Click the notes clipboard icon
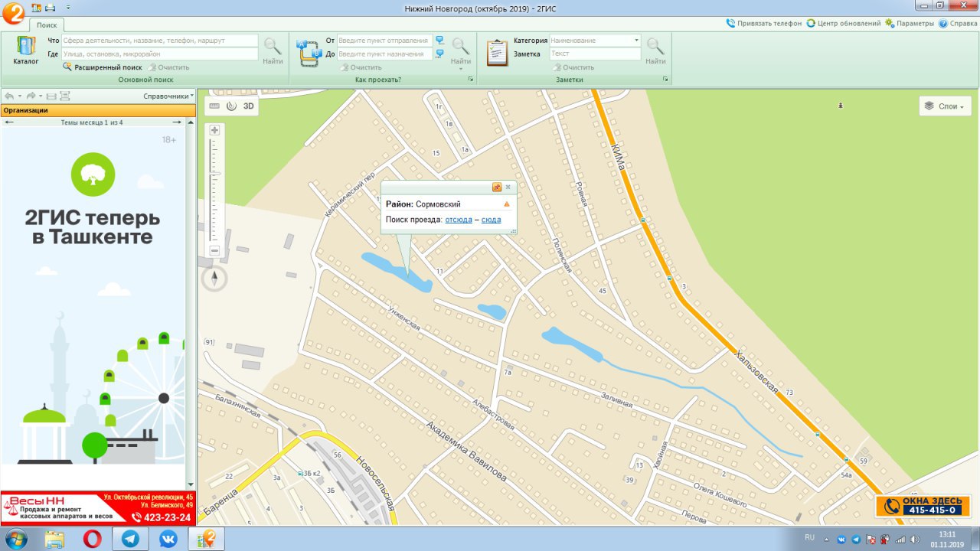This screenshot has height=551, width=980. [x=498, y=52]
